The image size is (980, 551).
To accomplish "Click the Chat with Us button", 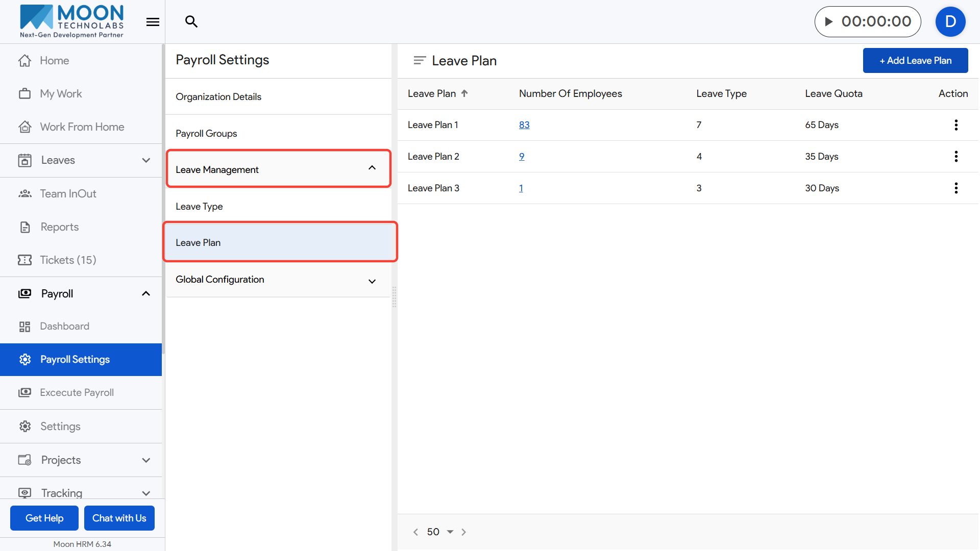I will pos(119,518).
